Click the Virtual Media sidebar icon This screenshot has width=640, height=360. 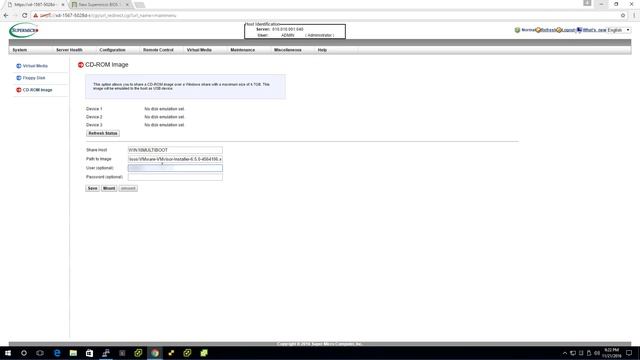[18, 66]
